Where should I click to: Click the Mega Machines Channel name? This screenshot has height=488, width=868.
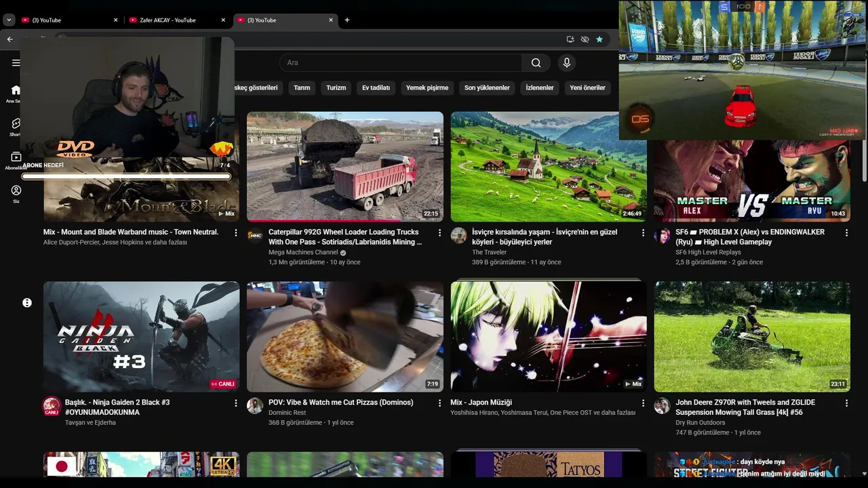click(303, 252)
